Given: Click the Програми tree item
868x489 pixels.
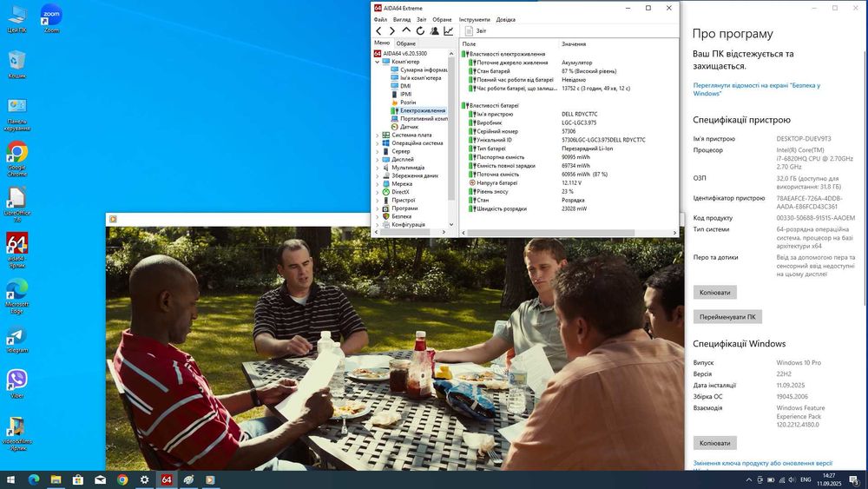Looking at the screenshot, I should tap(400, 208).
